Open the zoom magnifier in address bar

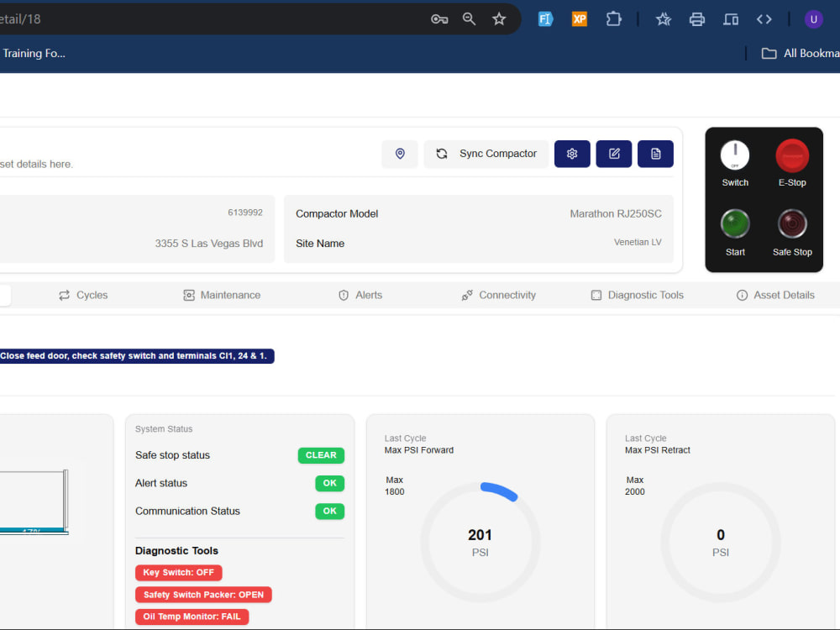(469, 19)
